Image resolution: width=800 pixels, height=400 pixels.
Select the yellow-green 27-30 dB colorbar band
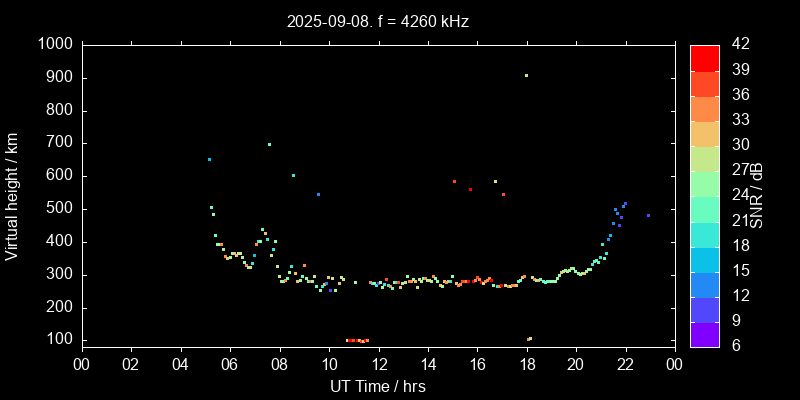[704, 158]
